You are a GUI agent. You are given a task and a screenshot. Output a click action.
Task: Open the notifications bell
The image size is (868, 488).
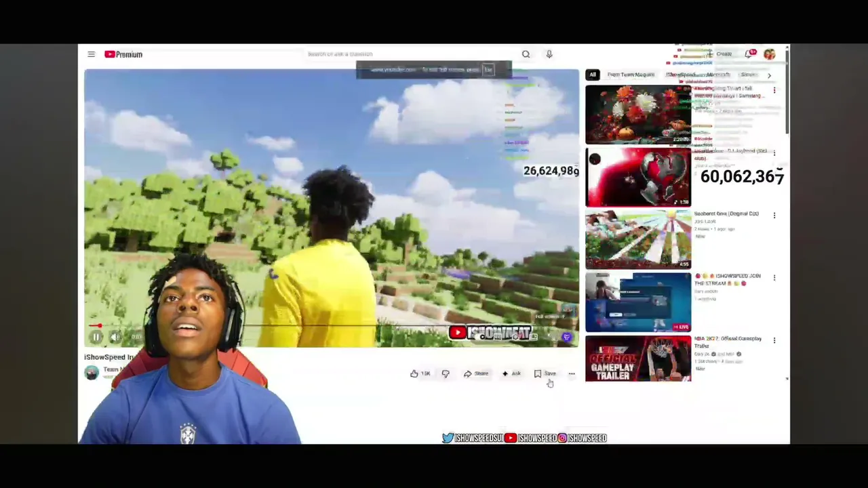[x=749, y=54]
